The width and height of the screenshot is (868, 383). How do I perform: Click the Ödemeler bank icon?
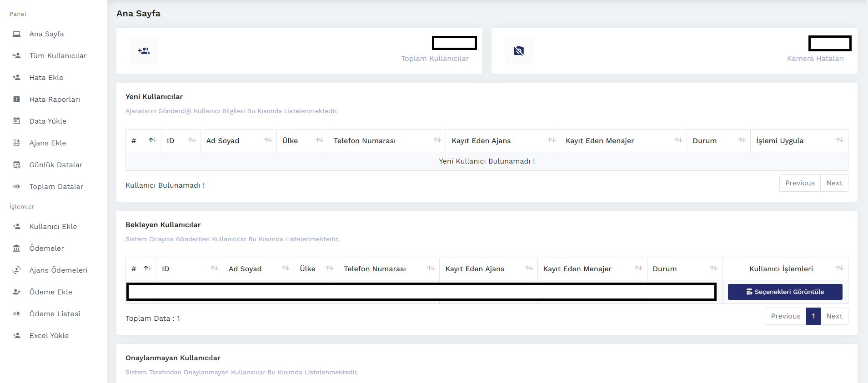[17, 248]
